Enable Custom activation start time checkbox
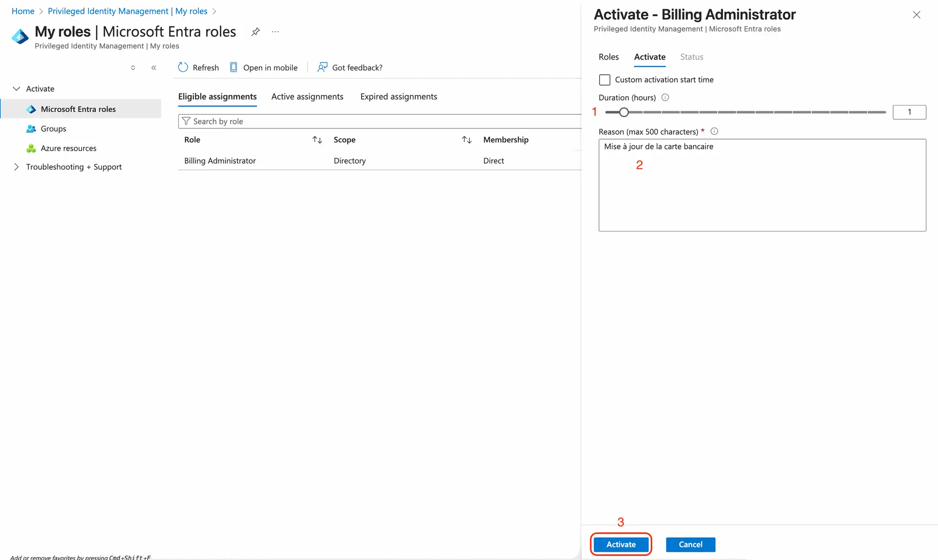938x560 pixels. (x=605, y=80)
